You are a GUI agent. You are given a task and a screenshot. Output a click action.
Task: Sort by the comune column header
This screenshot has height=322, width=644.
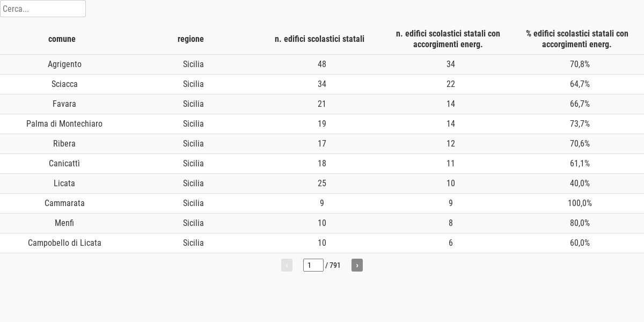point(62,39)
